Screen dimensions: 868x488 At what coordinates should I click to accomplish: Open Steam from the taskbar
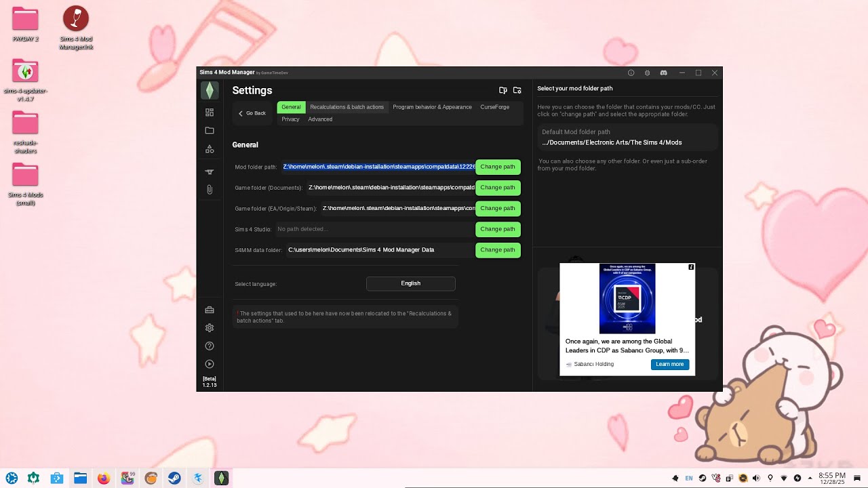[174, 478]
